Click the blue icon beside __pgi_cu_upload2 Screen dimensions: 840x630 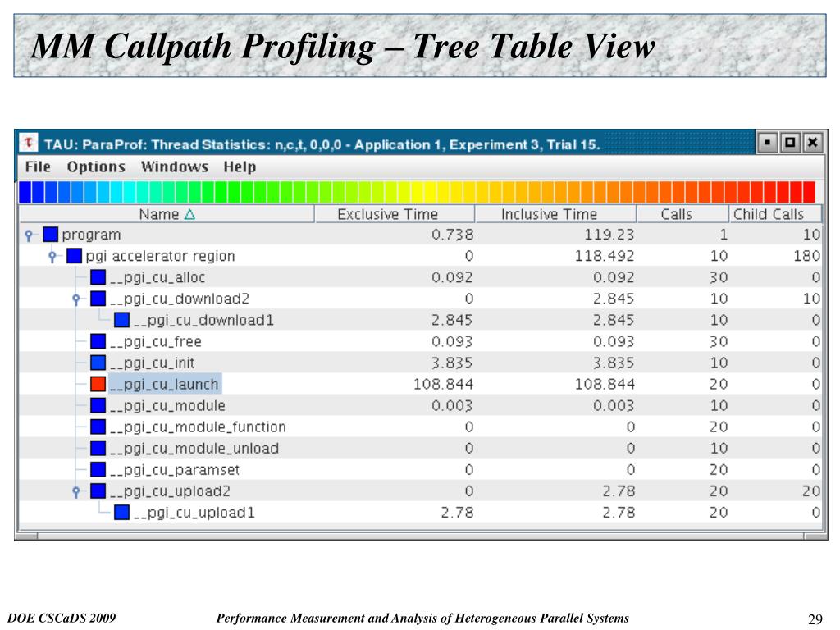98,491
